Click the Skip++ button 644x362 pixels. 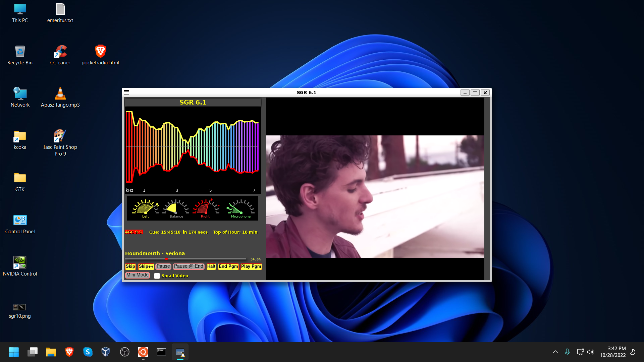click(146, 266)
